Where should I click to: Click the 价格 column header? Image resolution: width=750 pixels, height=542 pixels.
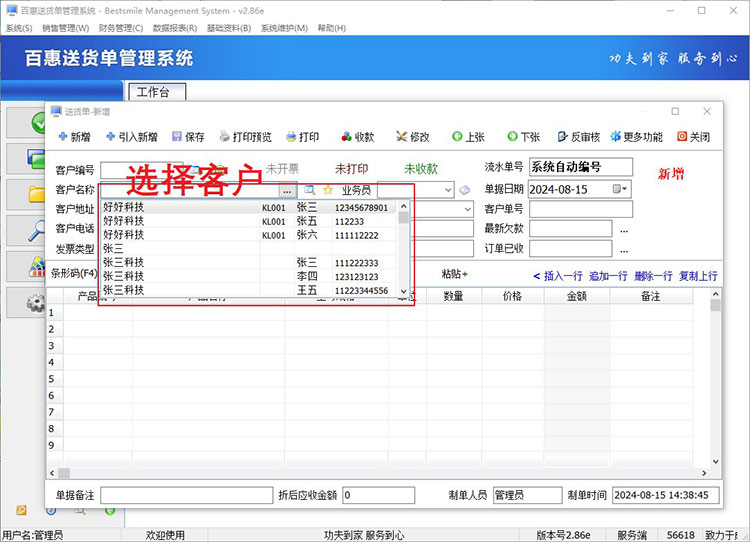pos(513,296)
